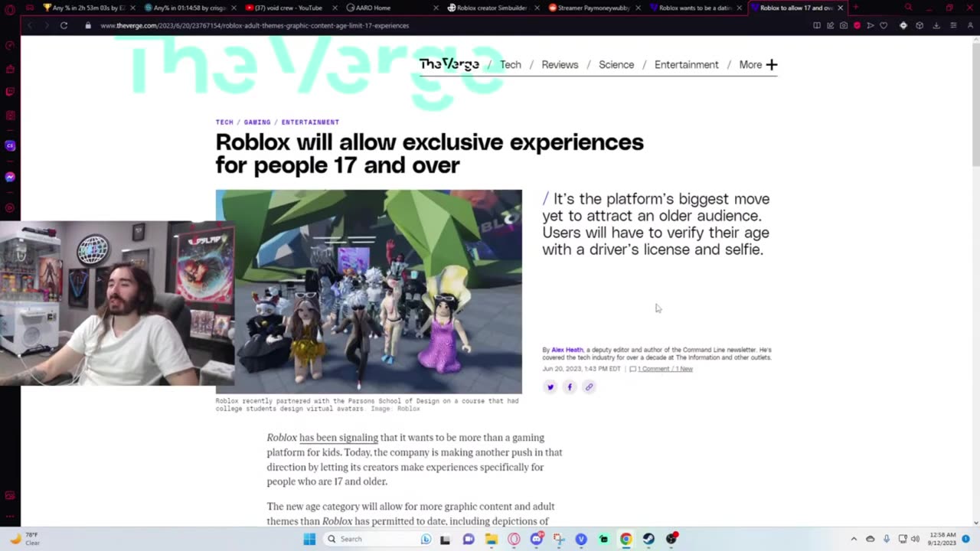
Task: Open the weather widget showing 78°F
Action: click(x=24, y=539)
